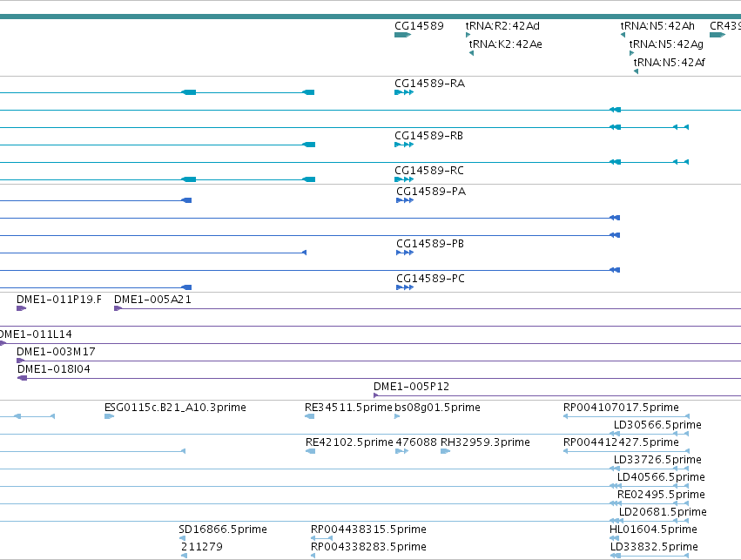
Task: Select the tRNA:N5:42Ag label
Action: coord(666,44)
